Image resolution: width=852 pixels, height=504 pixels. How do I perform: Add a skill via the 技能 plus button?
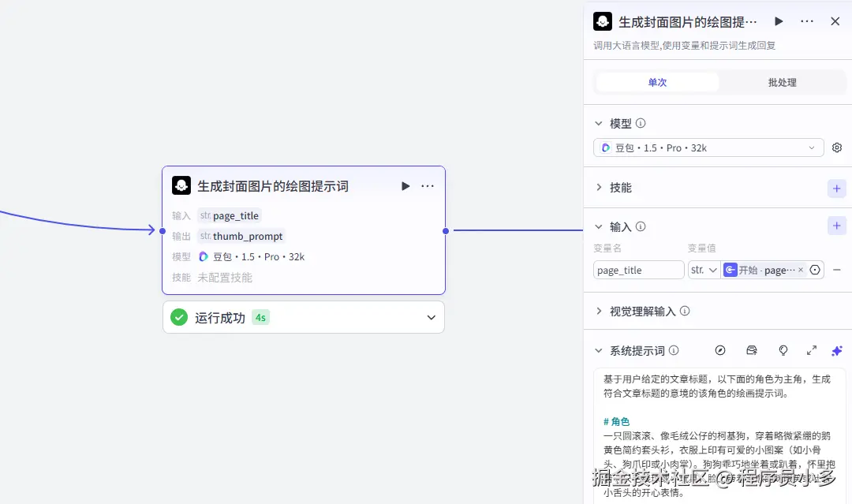coord(836,189)
